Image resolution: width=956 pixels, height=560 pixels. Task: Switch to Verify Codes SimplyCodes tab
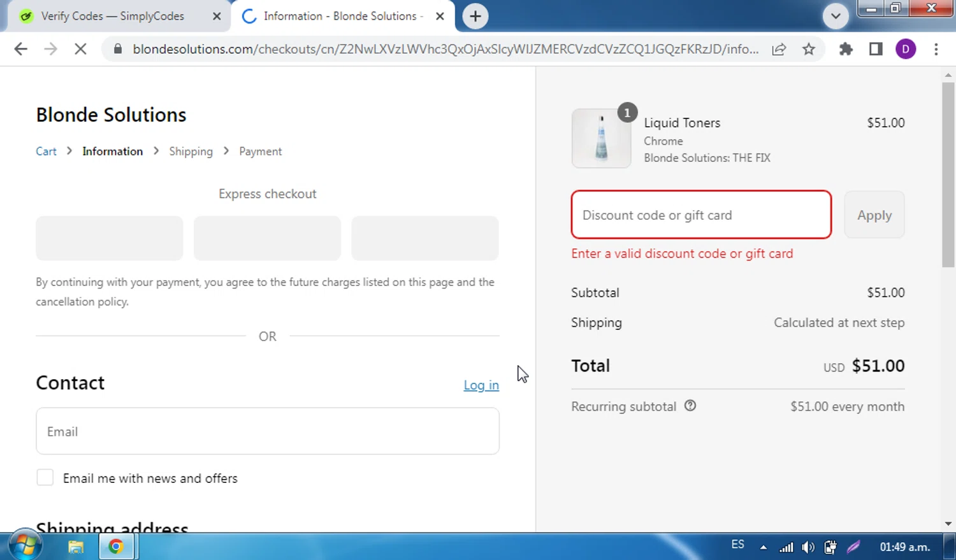112,17
